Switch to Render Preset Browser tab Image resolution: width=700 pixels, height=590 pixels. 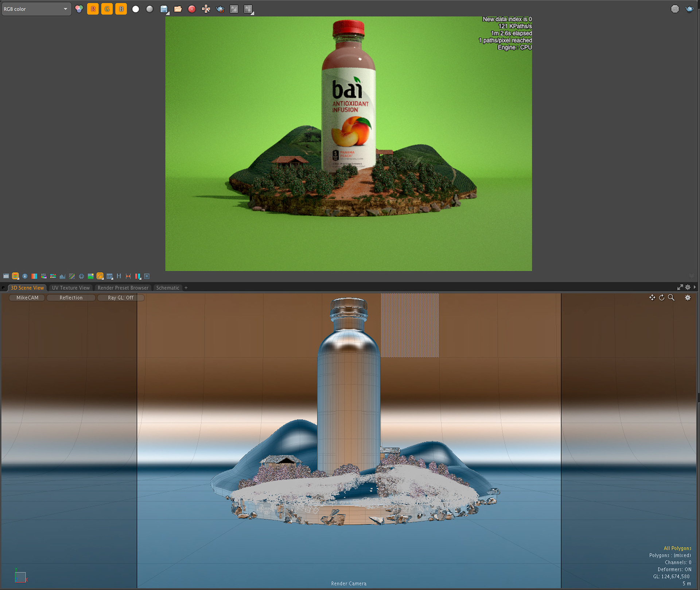pos(123,288)
